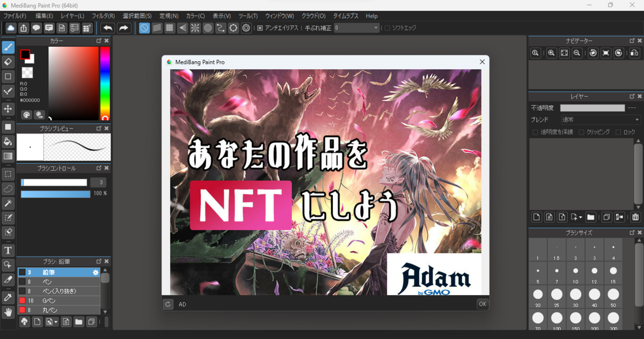The width and height of the screenshot is (644, 339).
Task: Select the ペン(入り抜き) brush
Action: pos(59,291)
